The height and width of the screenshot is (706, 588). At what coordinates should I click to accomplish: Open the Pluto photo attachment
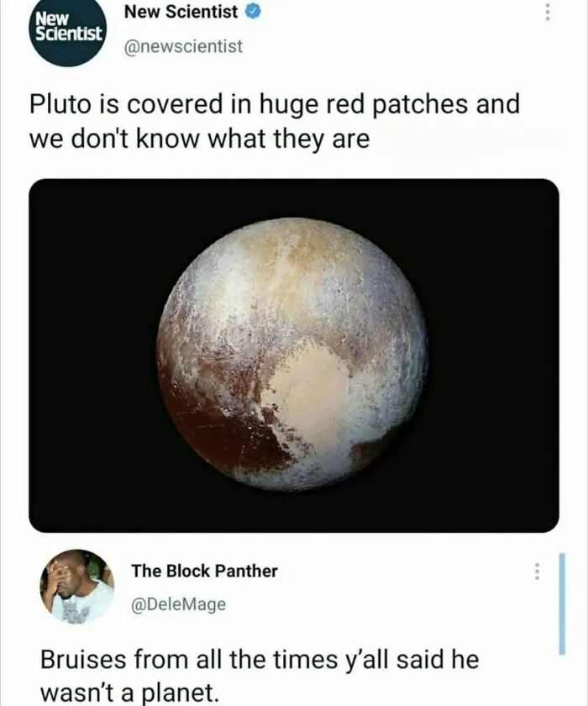294,356
